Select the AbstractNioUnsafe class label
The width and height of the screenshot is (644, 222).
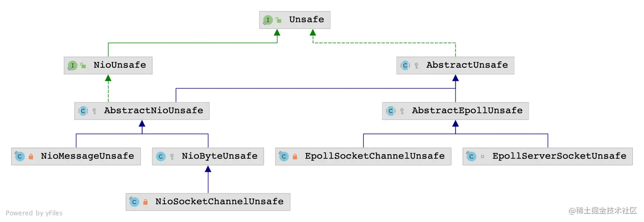click(x=153, y=110)
